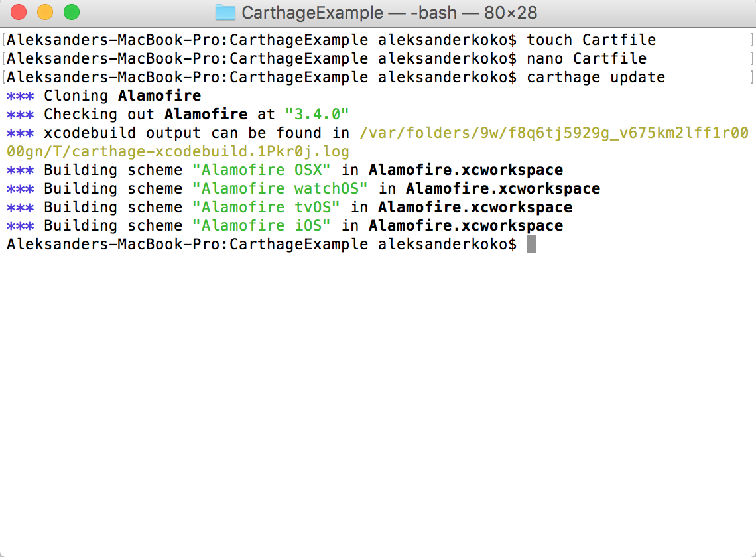This screenshot has width=756, height=557.
Task: Click the 'xcodebuild output can be found in' text
Action: [x=197, y=133]
